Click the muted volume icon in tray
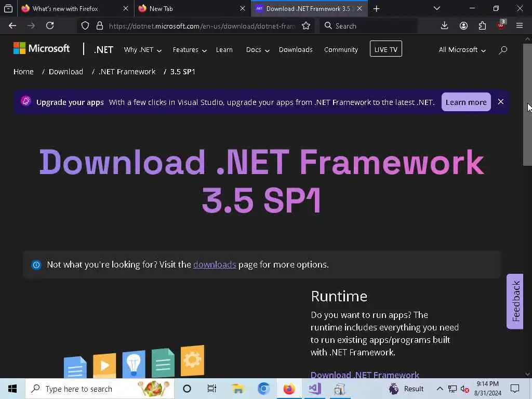The width and height of the screenshot is (532, 399). pyautogui.click(x=464, y=389)
